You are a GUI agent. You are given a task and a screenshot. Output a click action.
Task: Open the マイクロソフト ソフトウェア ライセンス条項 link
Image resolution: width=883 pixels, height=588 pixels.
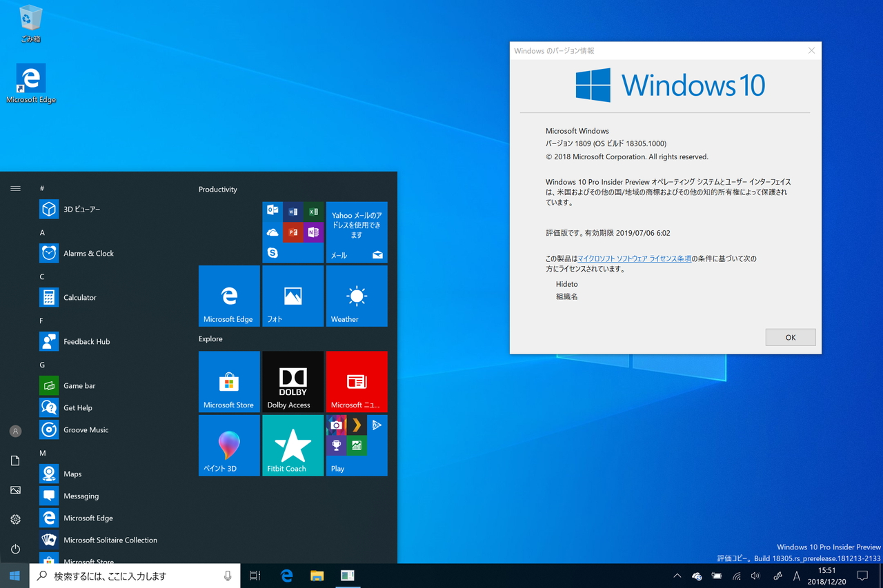point(635,258)
